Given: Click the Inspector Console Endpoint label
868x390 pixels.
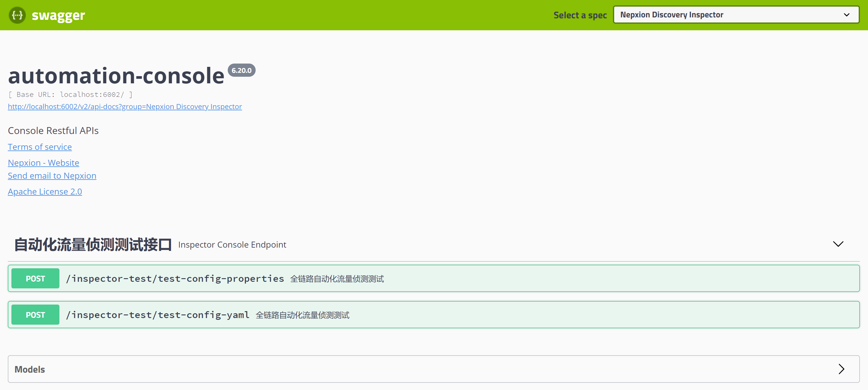Looking at the screenshot, I should [232, 245].
